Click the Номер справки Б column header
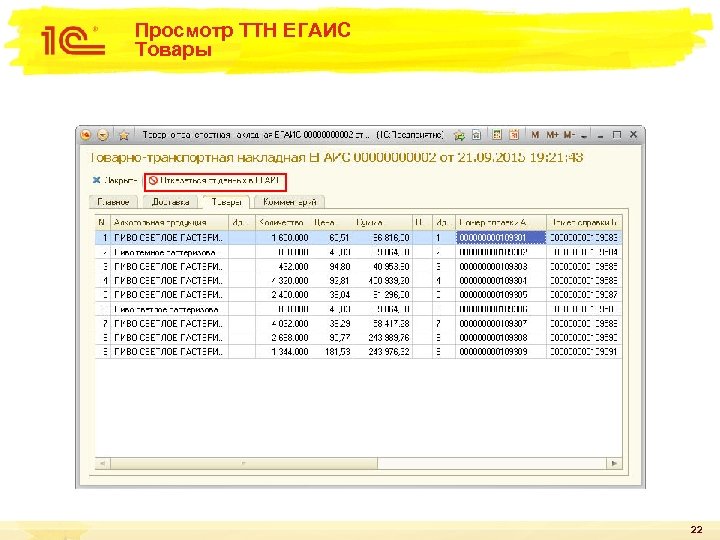Image resolution: width=720 pixels, height=540 pixels. [x=584, y=223]
